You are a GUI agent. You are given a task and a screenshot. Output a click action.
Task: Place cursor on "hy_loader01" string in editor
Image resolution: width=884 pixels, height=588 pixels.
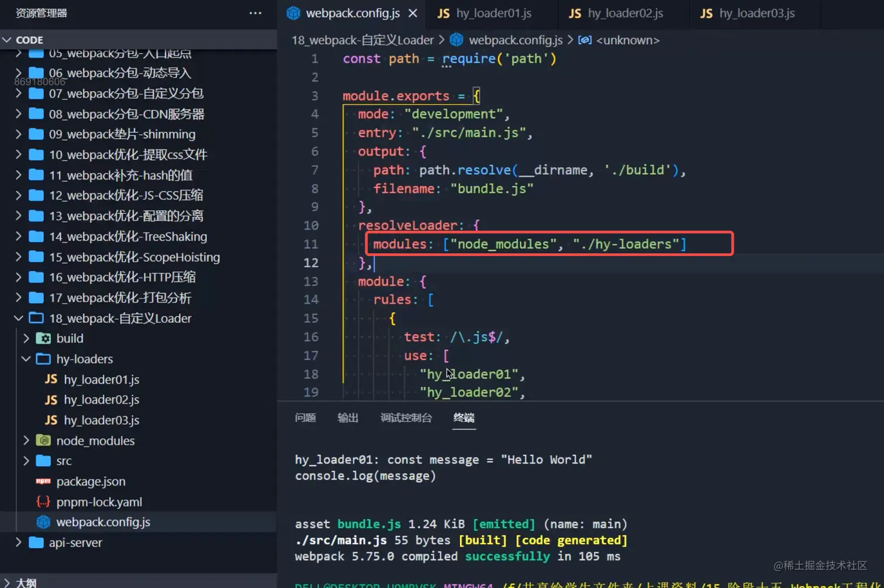pyautogui.click(x=469, y=374)
